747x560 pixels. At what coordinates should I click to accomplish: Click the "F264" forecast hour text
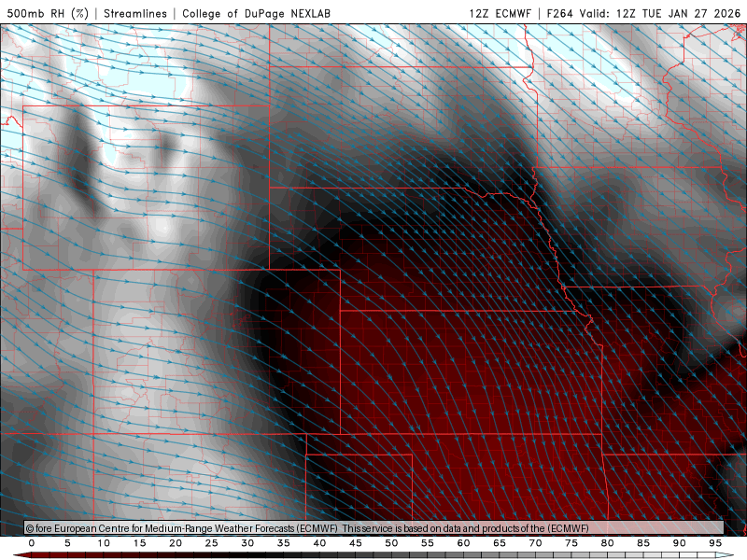coord(559,13)
